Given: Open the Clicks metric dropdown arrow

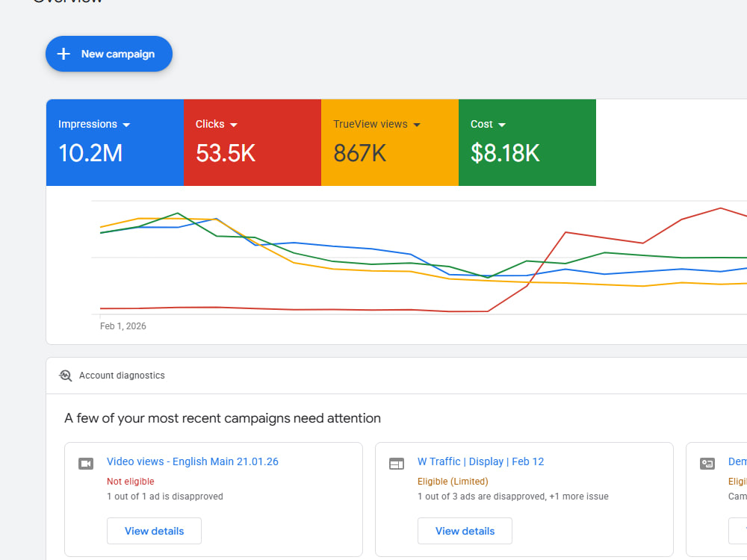Looking at the screenshot, I should (x=233, y=125).
